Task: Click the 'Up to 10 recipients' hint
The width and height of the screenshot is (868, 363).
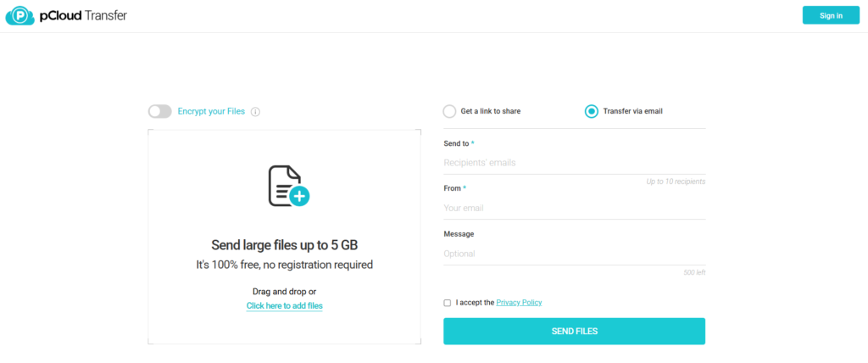Action: point(675,181)
